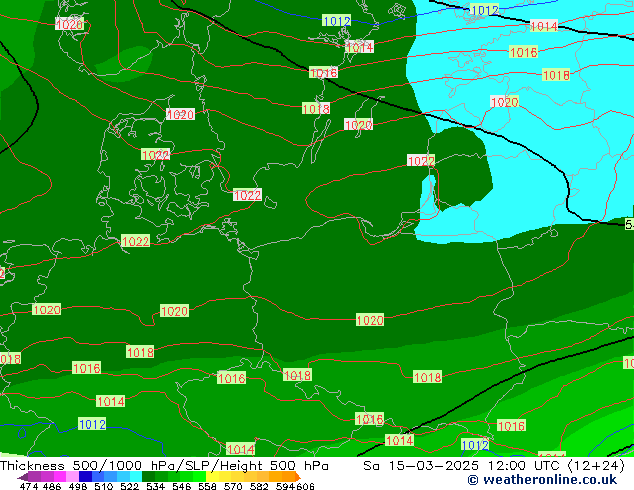The width and height of the screenshot is (634, 490).
Task: Click legend value 498
Action: click(x=78, y=486)
